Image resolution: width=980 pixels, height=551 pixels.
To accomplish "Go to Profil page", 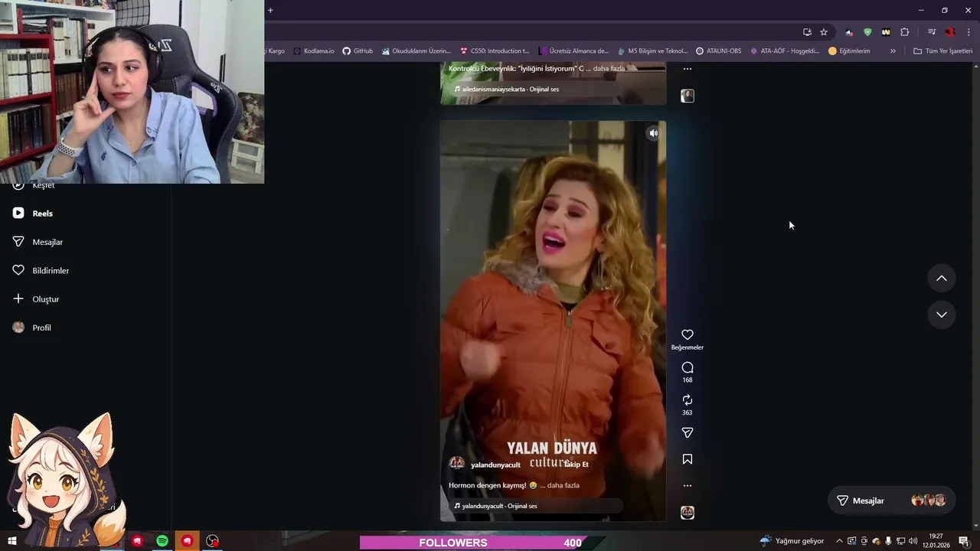I will pyautogui.click(x=42, y=328).
